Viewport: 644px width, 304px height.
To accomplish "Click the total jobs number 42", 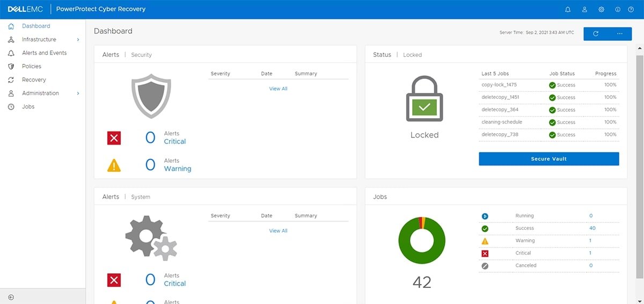I will (422, 283).
